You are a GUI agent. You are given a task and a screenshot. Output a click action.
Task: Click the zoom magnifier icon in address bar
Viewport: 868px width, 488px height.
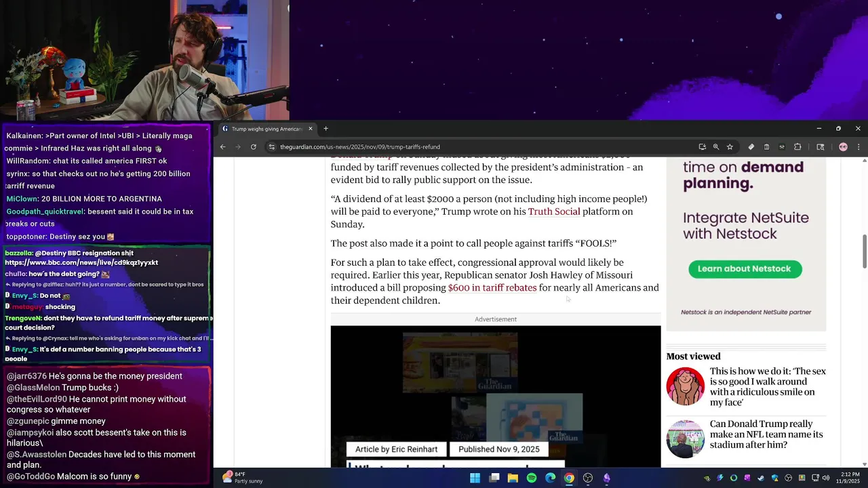(716, 146)
